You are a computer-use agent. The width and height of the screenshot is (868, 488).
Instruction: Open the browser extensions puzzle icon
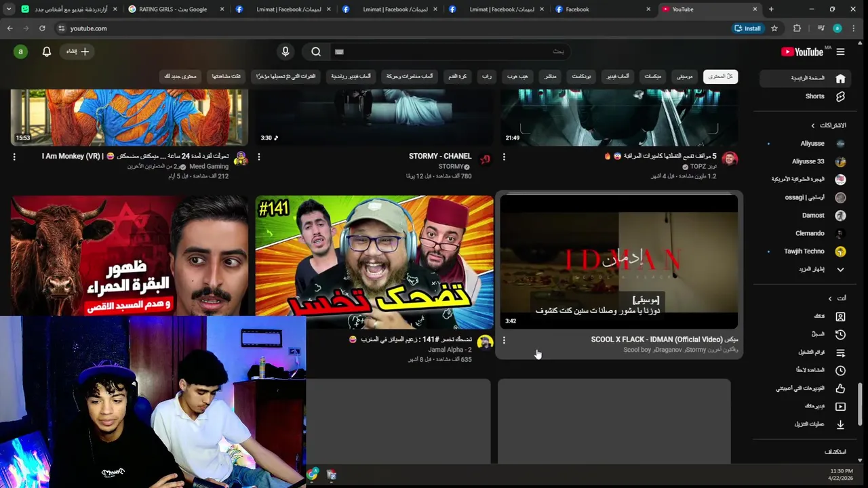pyautogui.click(x=797, y=28)
